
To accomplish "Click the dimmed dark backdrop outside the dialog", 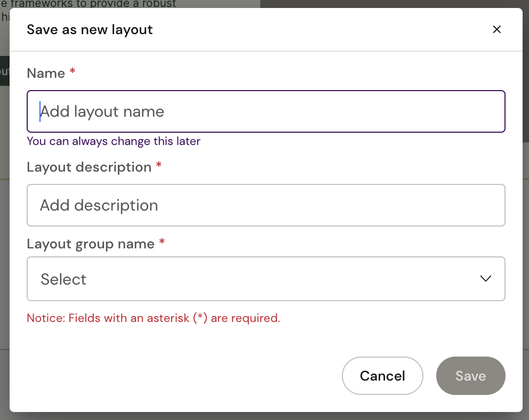I will coord(395,4).
